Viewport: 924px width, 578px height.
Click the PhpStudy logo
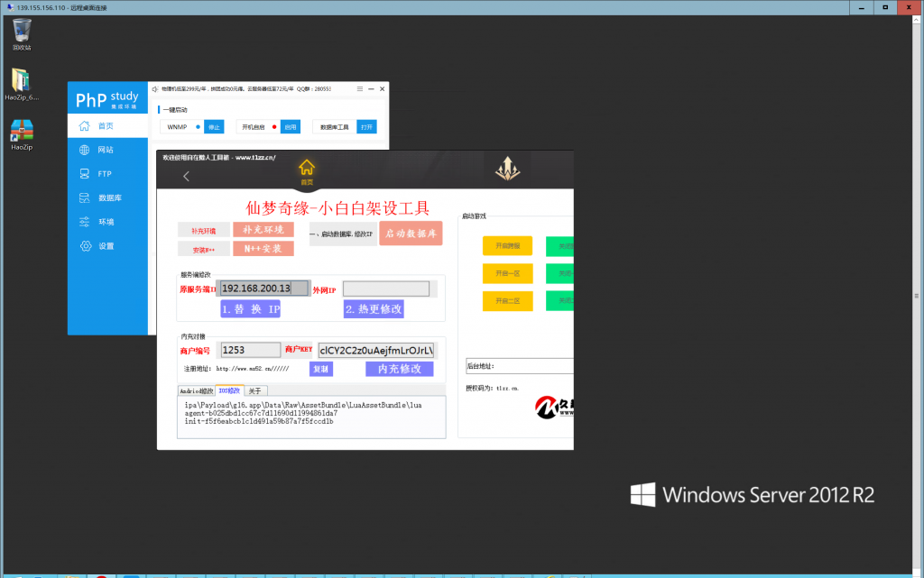pyautogui.click(x=107, y=99)
